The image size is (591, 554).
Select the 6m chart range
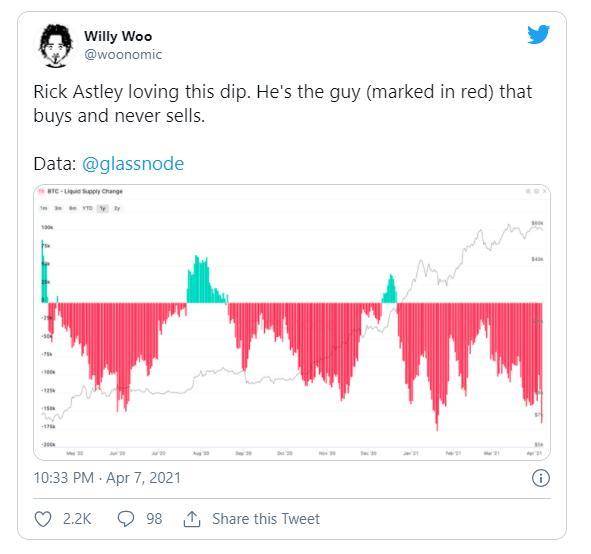coord(72,208)
